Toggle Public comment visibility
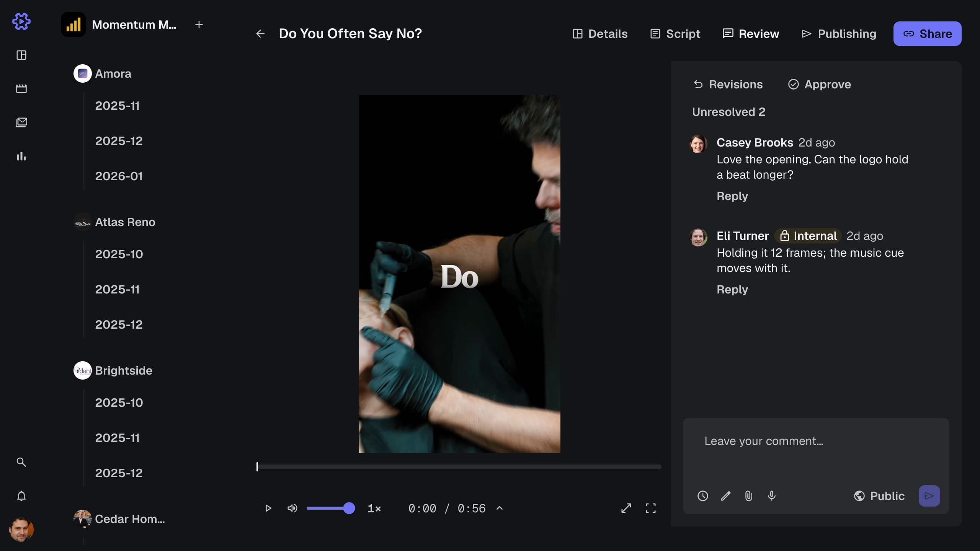The image size is (980, 551). 879,496
